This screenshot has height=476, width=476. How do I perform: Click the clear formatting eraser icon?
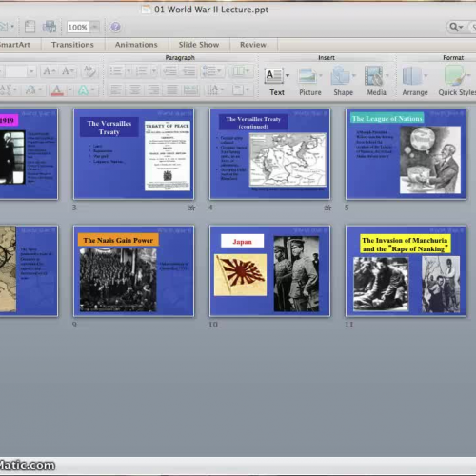tap(89, 71)
